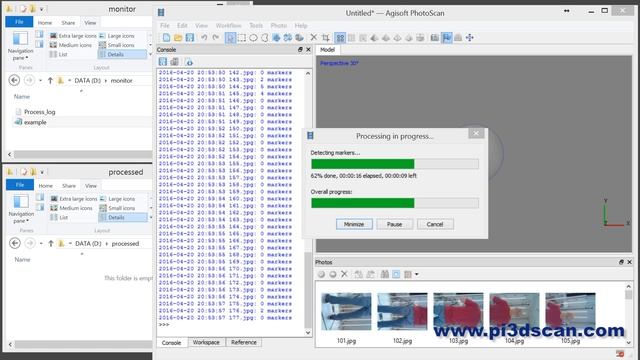Click Disable Cameras icon in Photos panel

coord(333,274)
